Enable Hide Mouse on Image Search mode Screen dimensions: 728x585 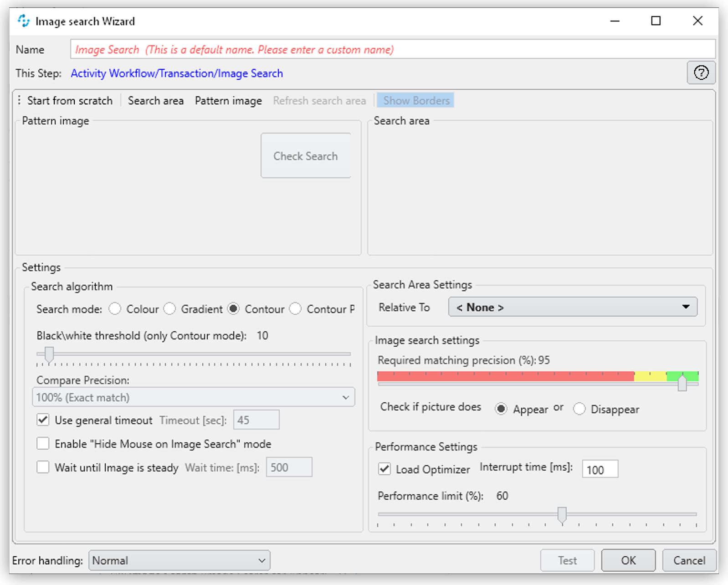[x=43, y=444]
